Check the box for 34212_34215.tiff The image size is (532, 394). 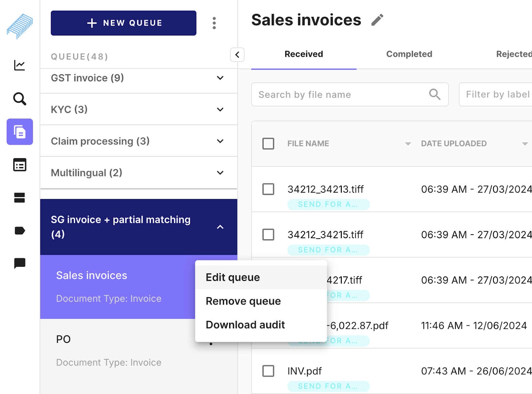pyautogui.click(x=268, y=235)
